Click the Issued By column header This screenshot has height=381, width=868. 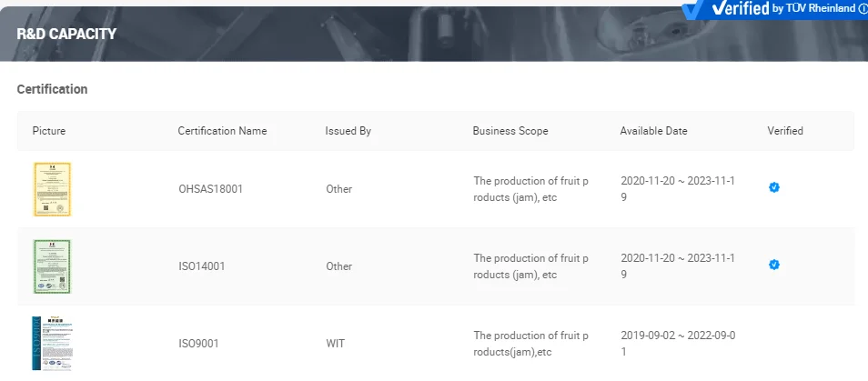[x=348, y=131]
